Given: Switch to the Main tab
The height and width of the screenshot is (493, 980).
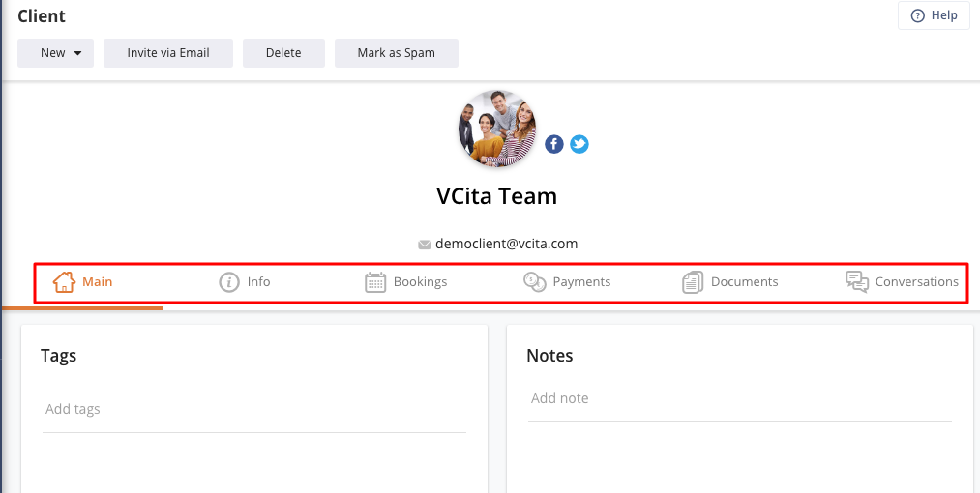Looking at the screenshot, I should [x=82, y=282].
